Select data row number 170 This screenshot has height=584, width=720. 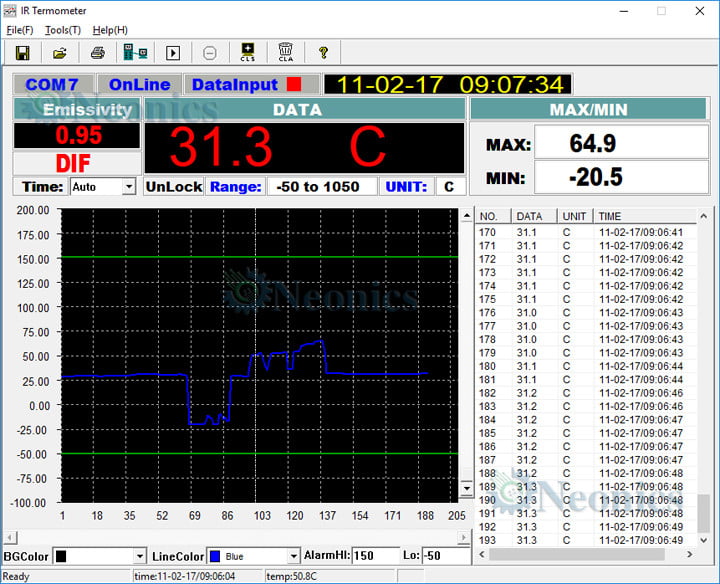coord(587,232)
